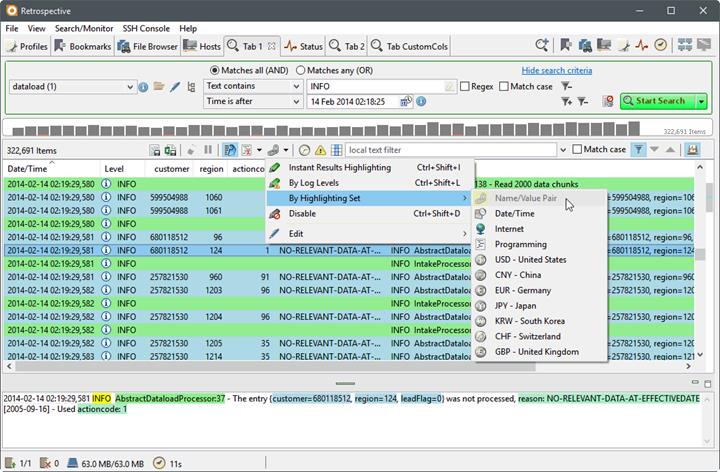Toggle Match case checkbox beside local filter
Viewport: 720px width, 472px height.
click(x=577, y=149)
